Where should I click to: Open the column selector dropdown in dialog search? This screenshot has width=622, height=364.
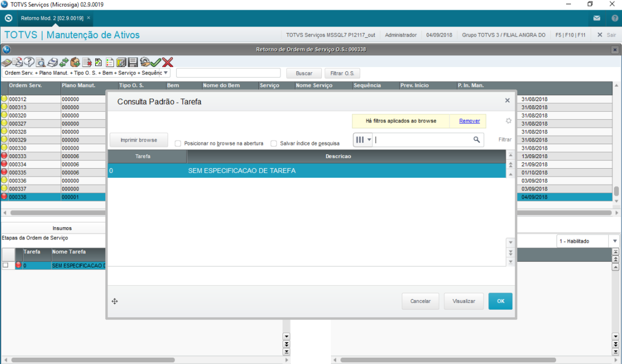point(363,140)
